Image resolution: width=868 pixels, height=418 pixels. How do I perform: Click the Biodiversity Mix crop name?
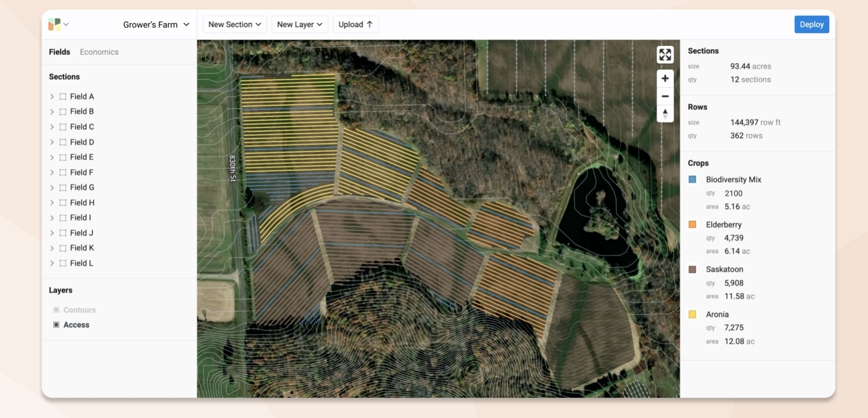(x=734, y=180)
